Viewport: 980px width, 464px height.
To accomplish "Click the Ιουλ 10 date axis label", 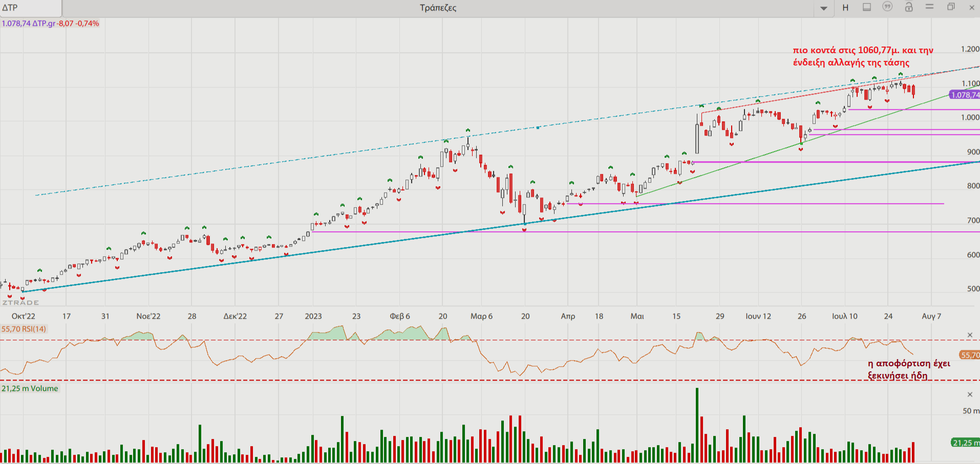I will (844, 316).
